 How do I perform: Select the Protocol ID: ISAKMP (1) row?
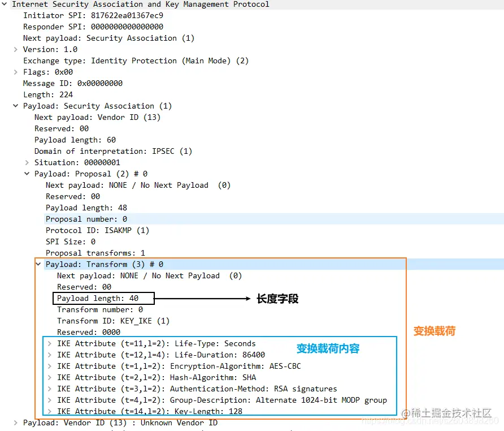click(x=97, y=230)
